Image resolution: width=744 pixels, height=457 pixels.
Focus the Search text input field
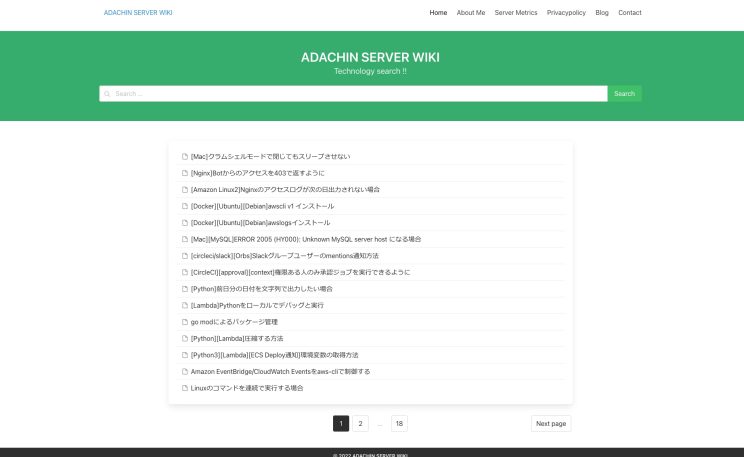[x=355, y=94]
